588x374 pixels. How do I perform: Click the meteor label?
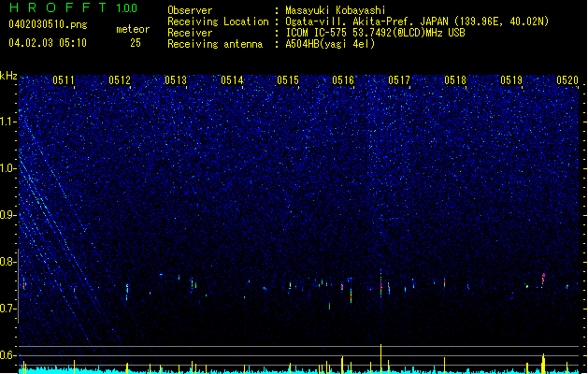click(133, 29)
